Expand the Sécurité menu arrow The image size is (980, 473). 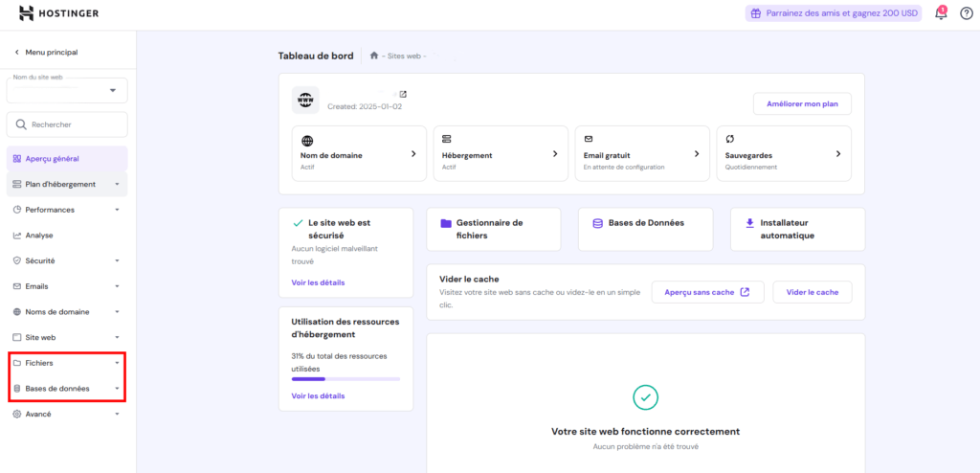(117, 260)
